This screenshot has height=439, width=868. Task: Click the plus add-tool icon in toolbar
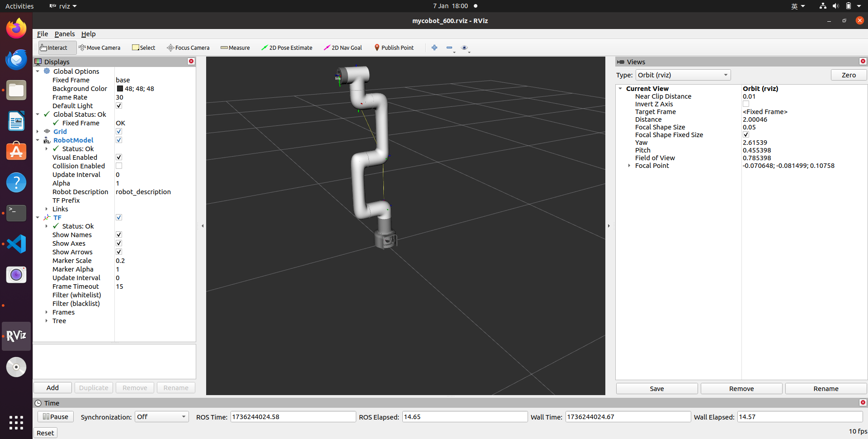point(434,48)
